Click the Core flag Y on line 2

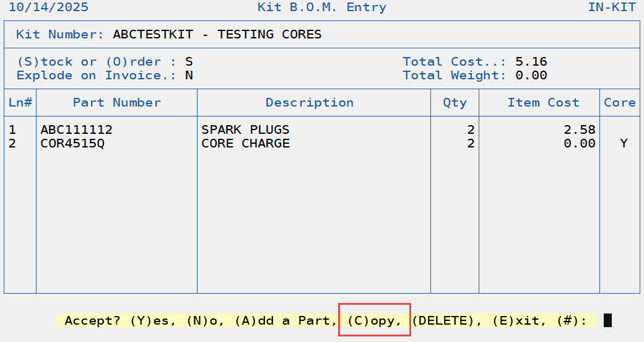point(624,143)
